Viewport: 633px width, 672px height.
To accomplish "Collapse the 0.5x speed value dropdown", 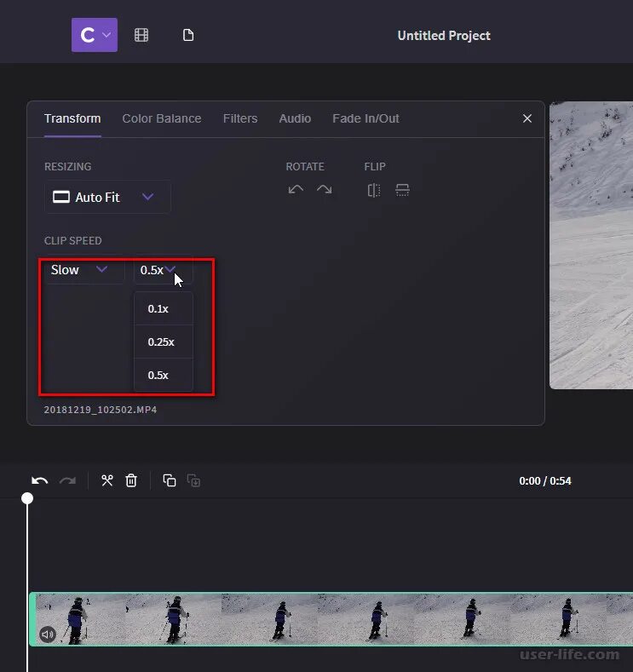I will pos(163,270).
